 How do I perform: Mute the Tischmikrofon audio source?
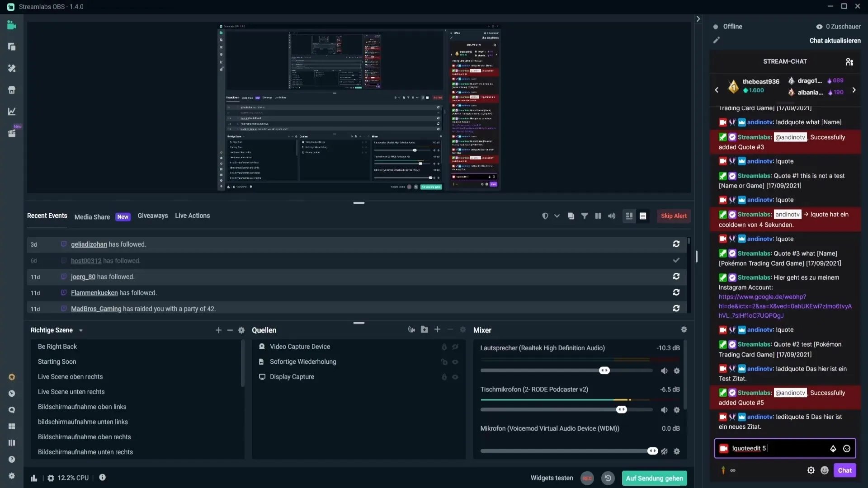click(x=664, y=410)
